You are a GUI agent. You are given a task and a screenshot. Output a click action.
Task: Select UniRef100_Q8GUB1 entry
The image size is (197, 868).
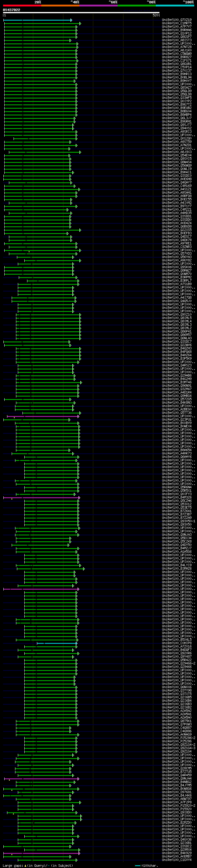pyautogui.click(x=177, y=64)
